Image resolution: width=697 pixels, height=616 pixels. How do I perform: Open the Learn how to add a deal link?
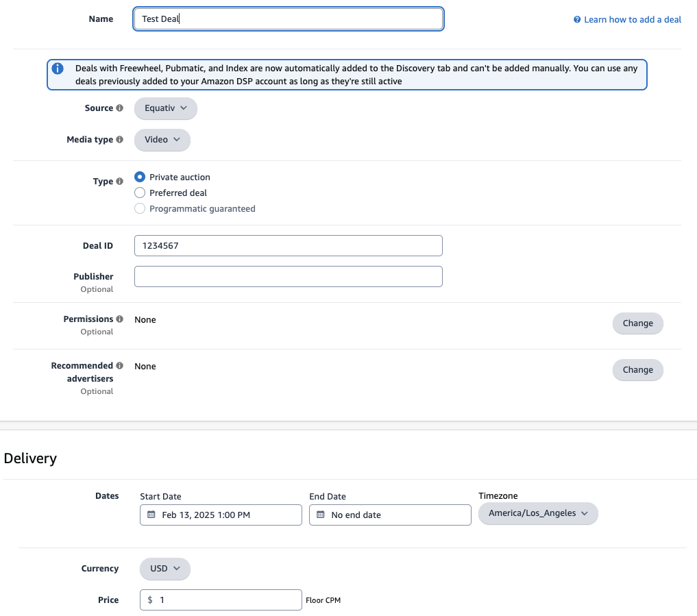(632, 20)
